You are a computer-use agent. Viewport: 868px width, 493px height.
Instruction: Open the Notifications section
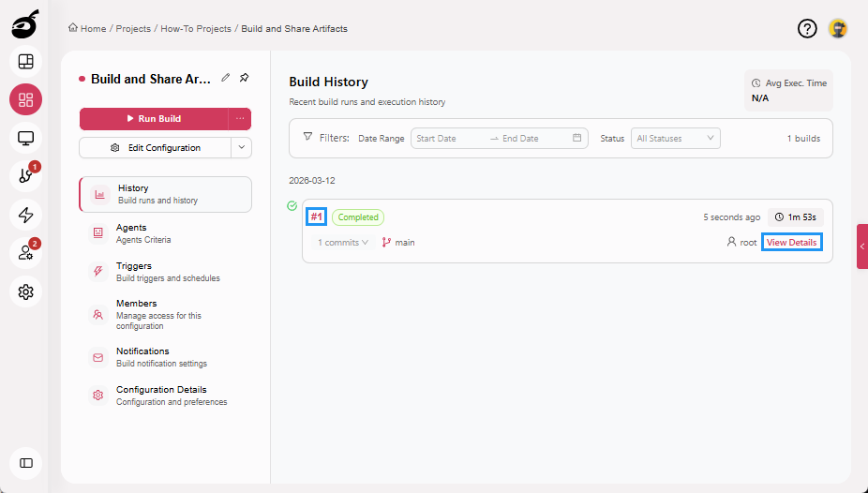pyautogui.click(x=166, y=357)
